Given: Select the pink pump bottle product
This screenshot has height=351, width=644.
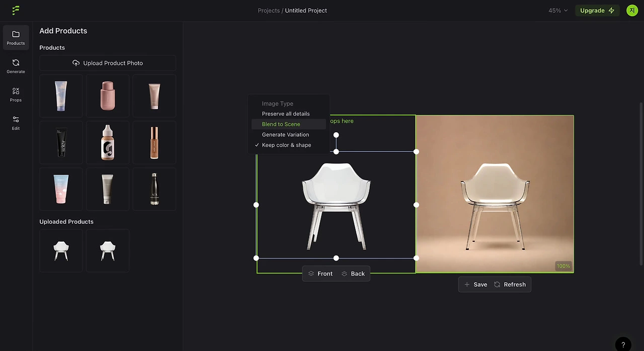Looking at the screenshot, I should tap(108, 96).
